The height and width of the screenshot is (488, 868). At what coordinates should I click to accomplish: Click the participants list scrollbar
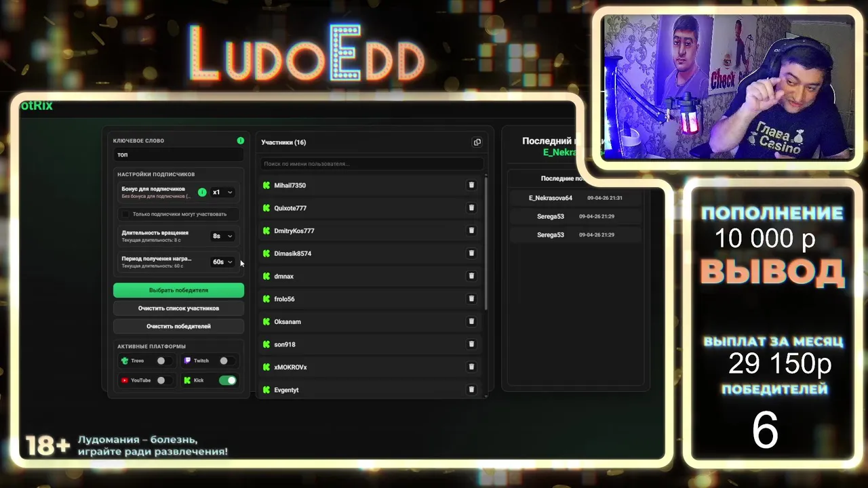[486, 244]
